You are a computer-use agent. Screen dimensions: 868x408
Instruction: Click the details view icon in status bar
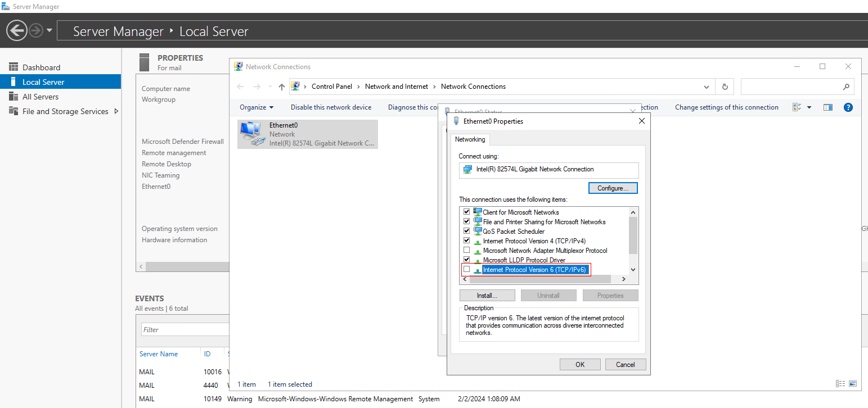[x=840, y=384]
